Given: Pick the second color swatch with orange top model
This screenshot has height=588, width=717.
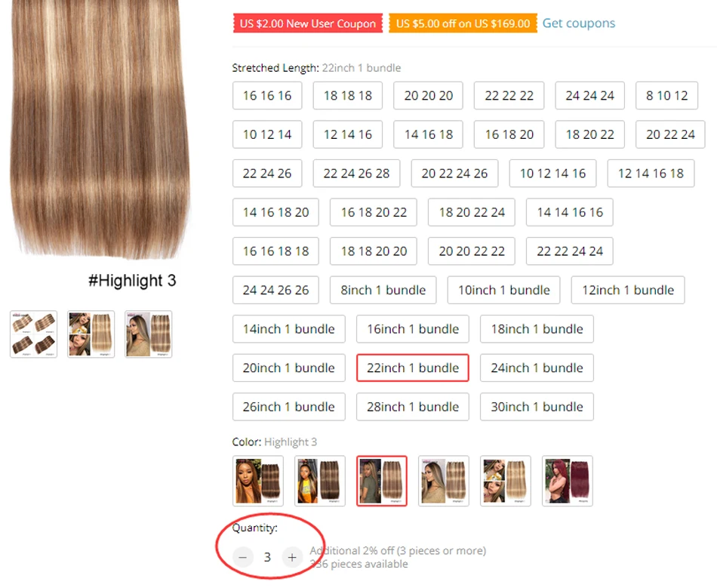Looking at the screenshot, I should click(x=320, y=481).
